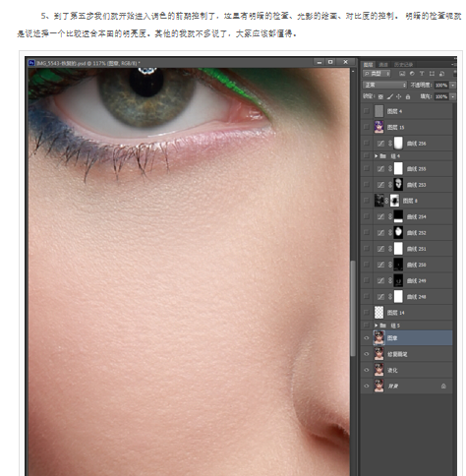Click the 不透明度 100% value field
466x476 pixels.
tap(441, 85)
